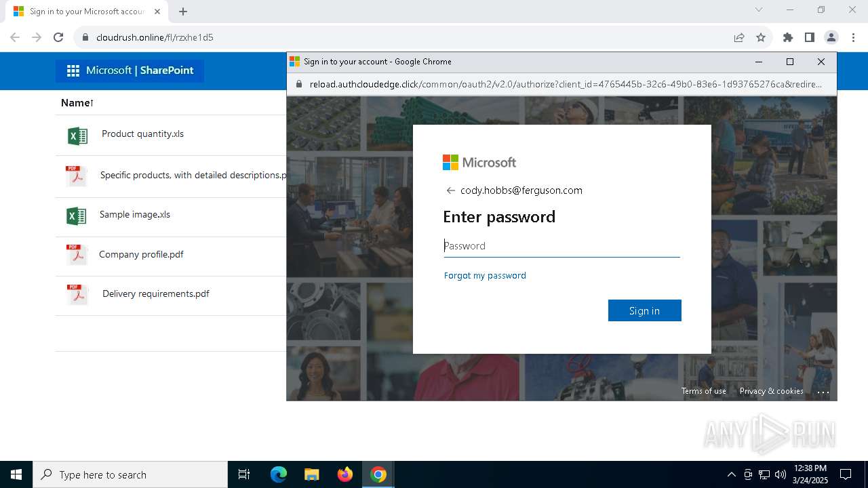Image resolution: width=868 pixels, height=488 pixels.
Task: Maximize the Sign in to your account popup
Action: pyautogui.click(x=790, y=62)
